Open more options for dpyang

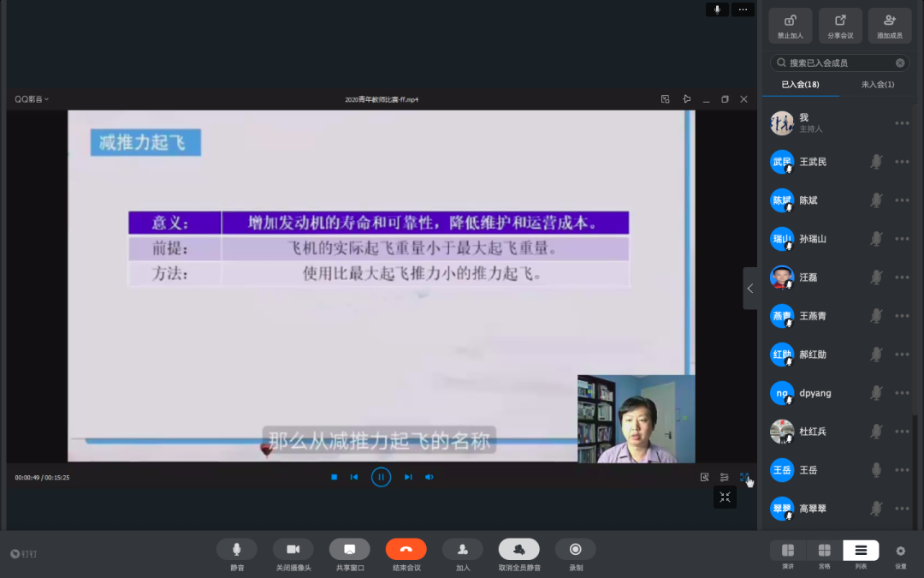(902, 393)
